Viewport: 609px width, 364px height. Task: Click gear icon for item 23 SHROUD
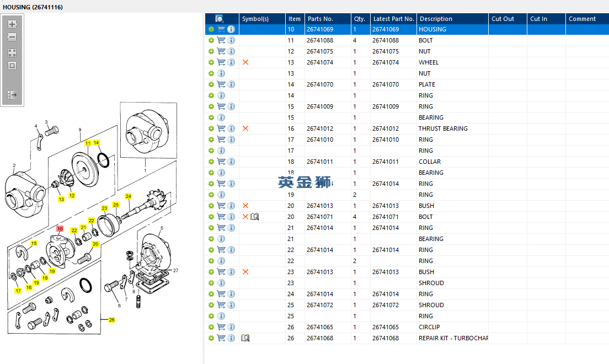coord(211,283)
